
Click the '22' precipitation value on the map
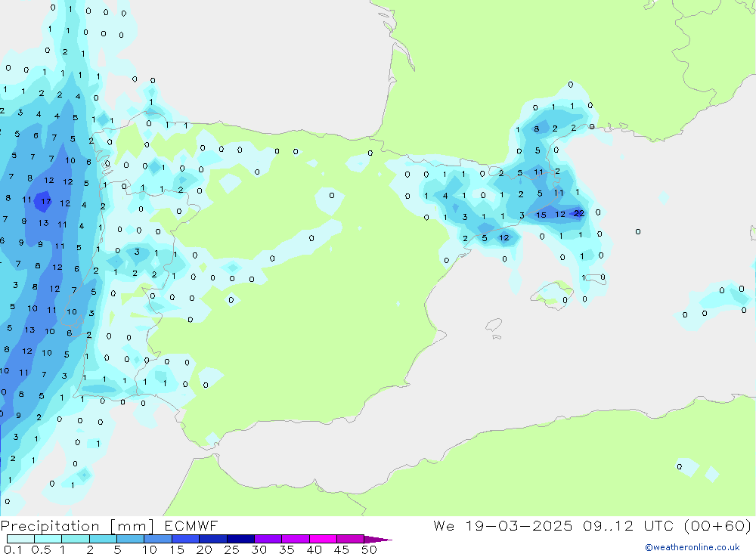[x=579, y=213]
